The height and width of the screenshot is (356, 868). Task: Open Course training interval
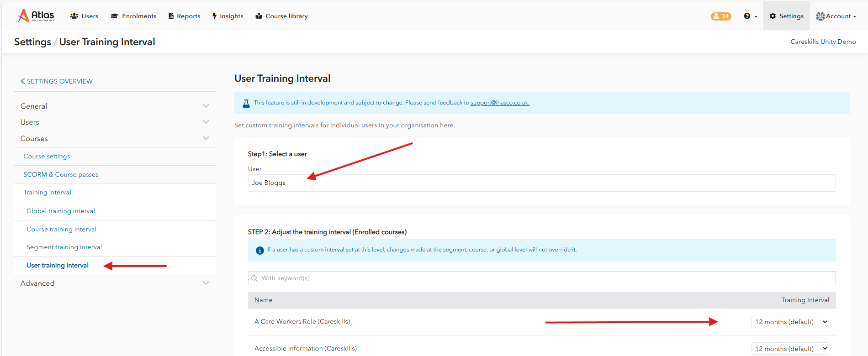click(61, 229)
